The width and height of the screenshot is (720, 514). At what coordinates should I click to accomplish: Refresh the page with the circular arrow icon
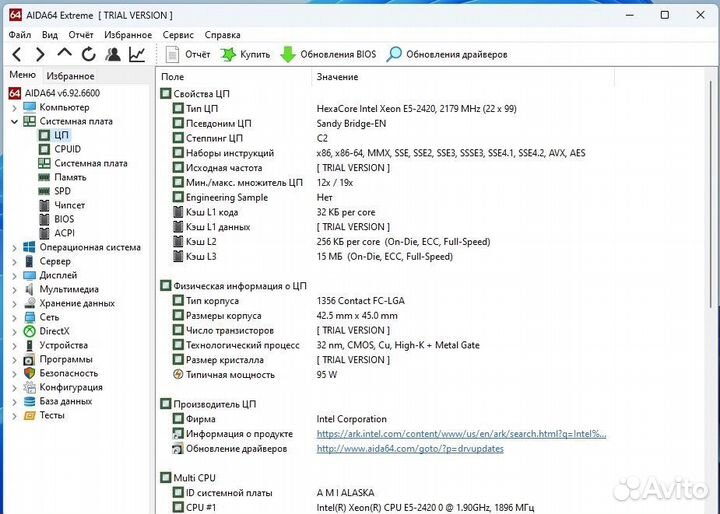pyautogui.click(x=89, y=55)
